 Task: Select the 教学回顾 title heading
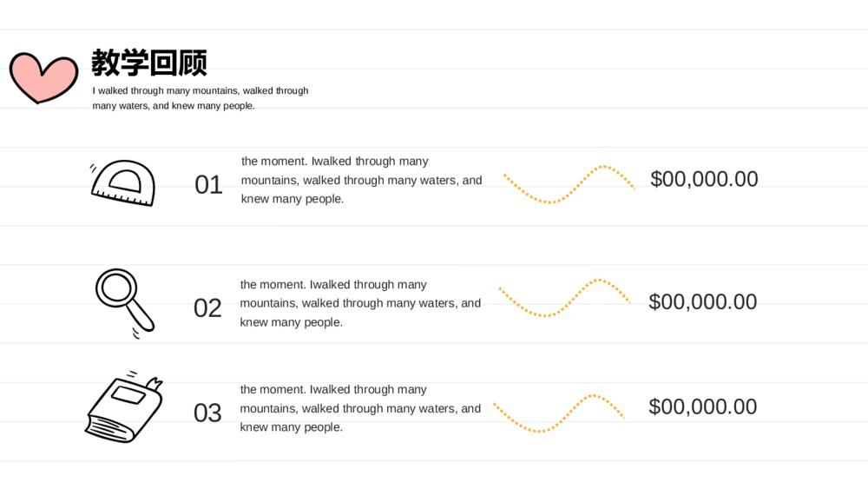click(149, 62)
